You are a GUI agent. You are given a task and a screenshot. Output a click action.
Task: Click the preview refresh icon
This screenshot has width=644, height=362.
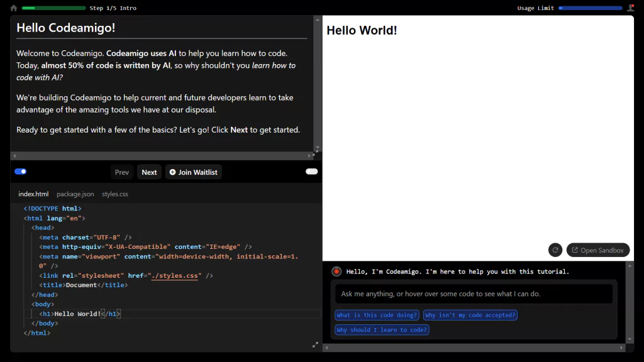[x=555, y=250]
